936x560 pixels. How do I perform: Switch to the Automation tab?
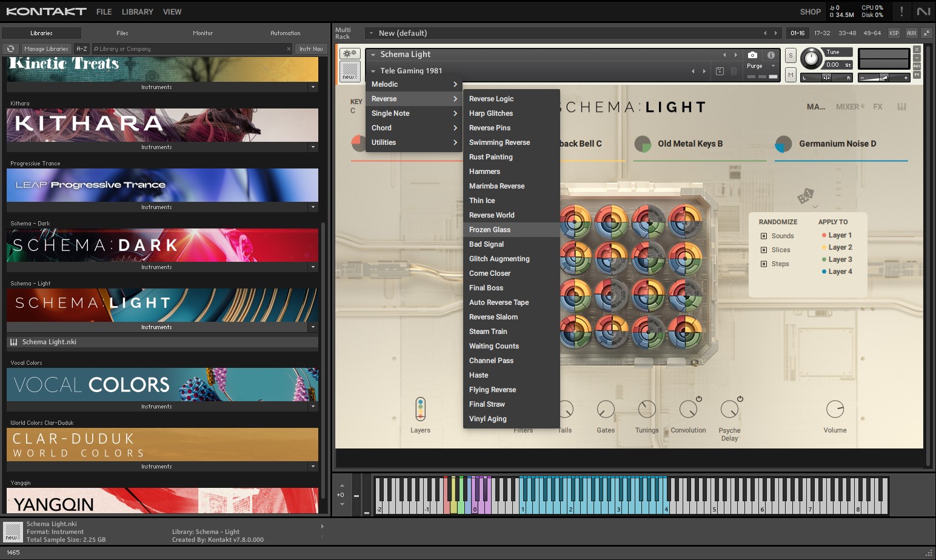pyautogui.click(x=286, y=33)
